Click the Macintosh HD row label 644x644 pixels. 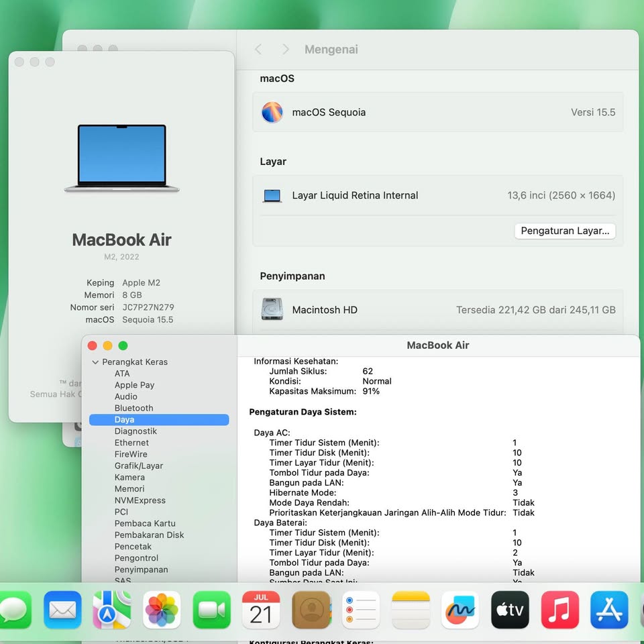[325, 310]
